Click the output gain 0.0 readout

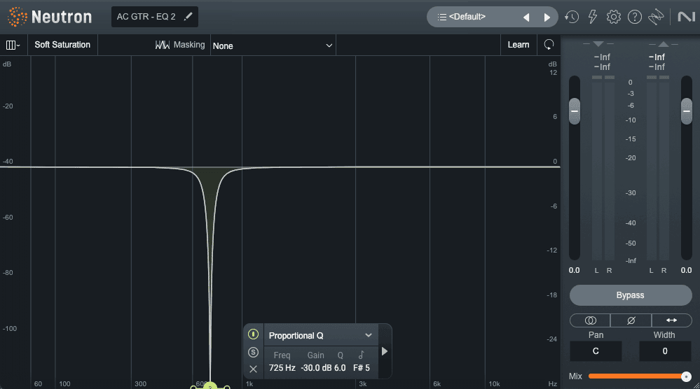pyautogui.click(x=686, y=270)
